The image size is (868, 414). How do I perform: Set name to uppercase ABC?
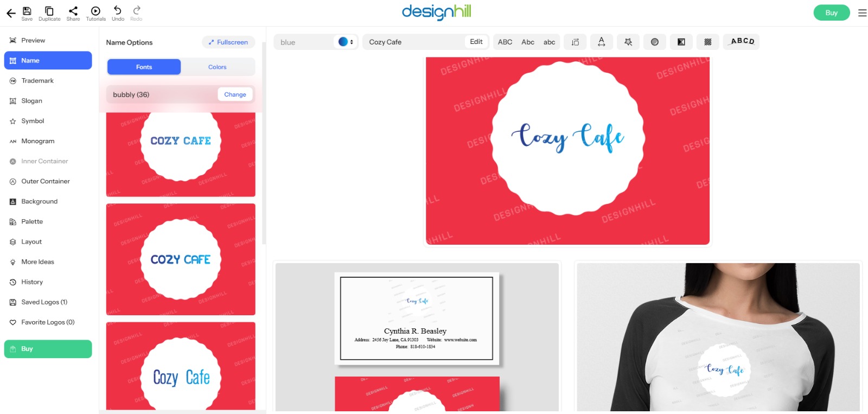[x=505, y=42]
